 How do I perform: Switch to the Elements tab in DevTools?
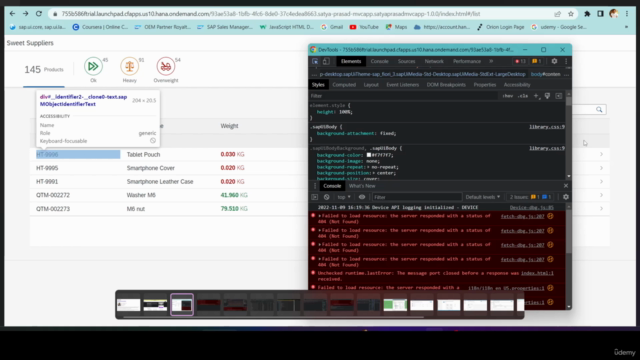pyautogui.click(x=351, y=61)
